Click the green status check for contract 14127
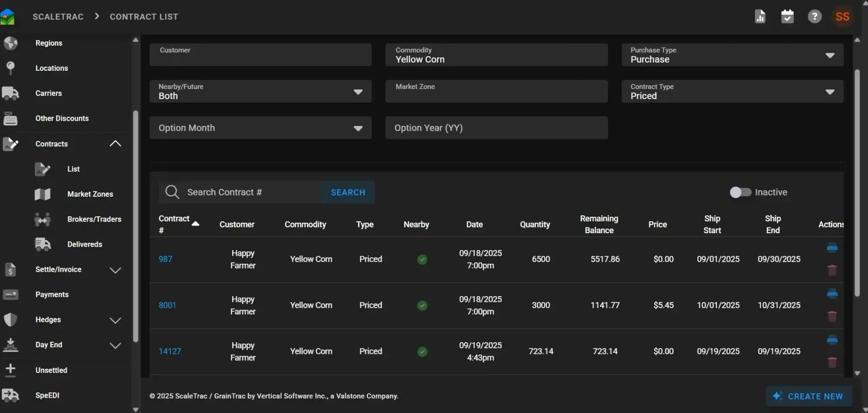Image resolution: width=868 pixels, height=413 pixels. tap(422, 352)
